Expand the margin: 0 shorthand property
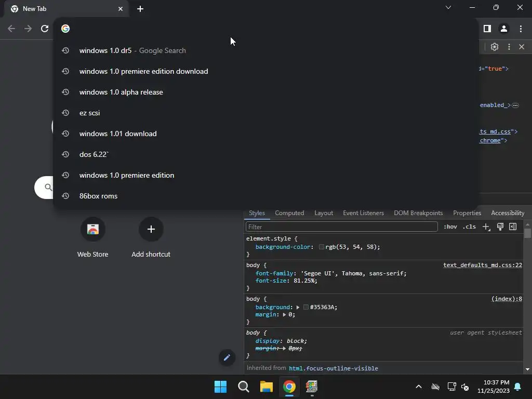Screen dimensions: 532x399 click(284, 315)
